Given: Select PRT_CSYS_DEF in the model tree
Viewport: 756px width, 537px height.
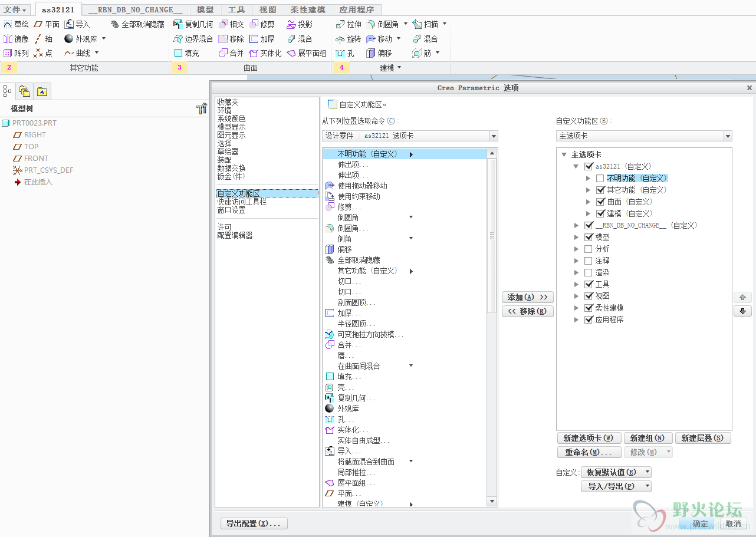Looking at the screenshot, I should click(49, 170).
